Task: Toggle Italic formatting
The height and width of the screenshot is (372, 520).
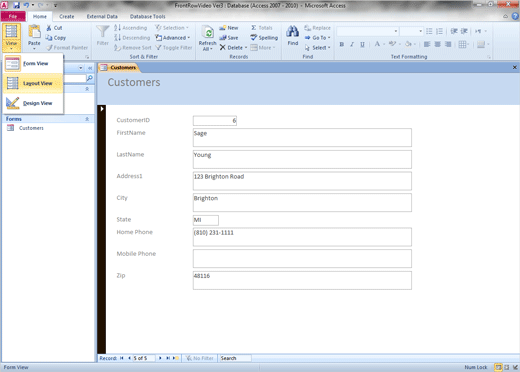Action: pos(352,44)
